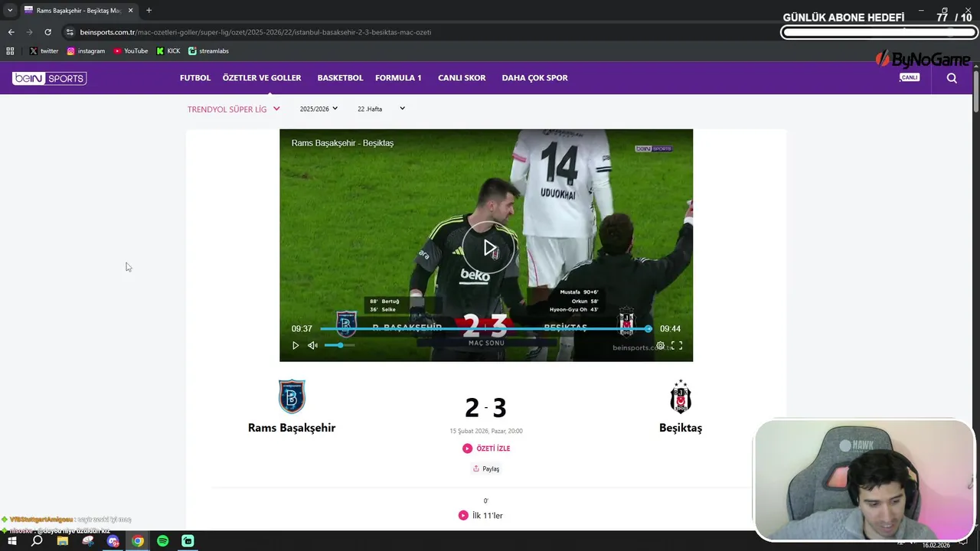The width and height of the screenshot is (980, 551).
Task: Click the Rams Başakşehir team name
Action: tap(292, 428)
